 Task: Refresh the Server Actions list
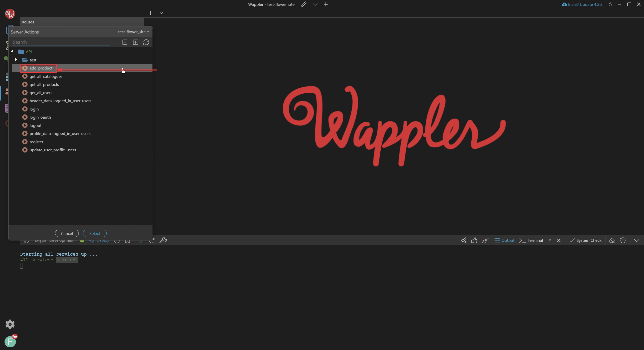[146, 42]
